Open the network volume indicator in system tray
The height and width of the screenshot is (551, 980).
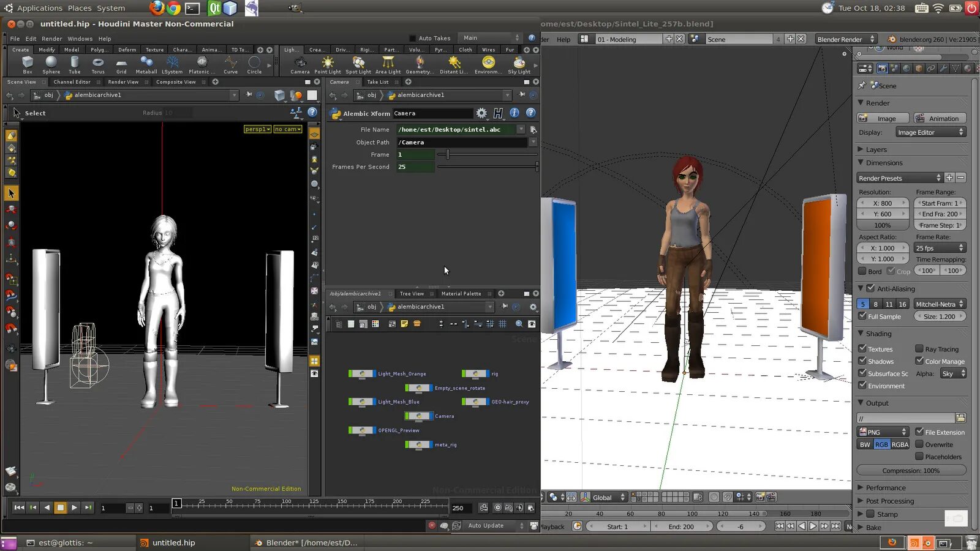pos(938,8)
